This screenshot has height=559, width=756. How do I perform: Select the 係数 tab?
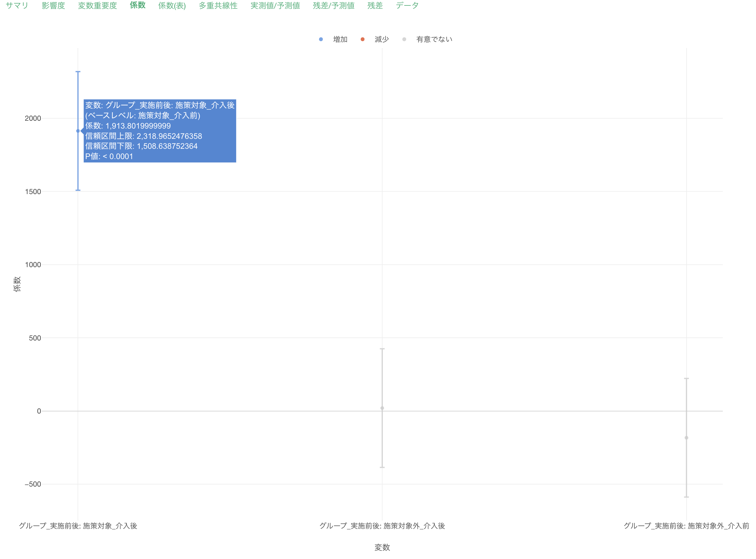click(x=137, y=5)
